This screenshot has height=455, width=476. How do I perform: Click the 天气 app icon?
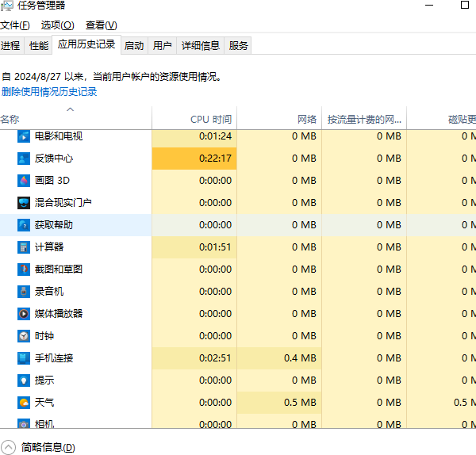[24, 403]
